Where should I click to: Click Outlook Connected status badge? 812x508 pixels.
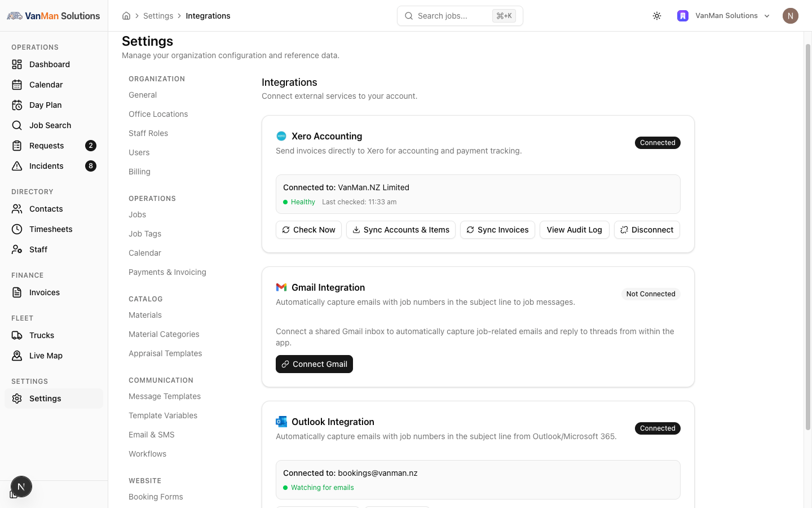tap(657, 428)
